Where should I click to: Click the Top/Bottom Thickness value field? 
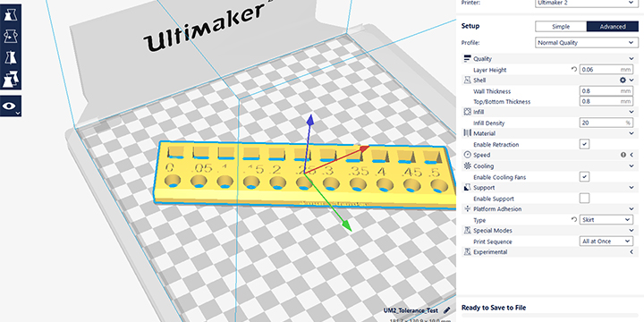606,101
